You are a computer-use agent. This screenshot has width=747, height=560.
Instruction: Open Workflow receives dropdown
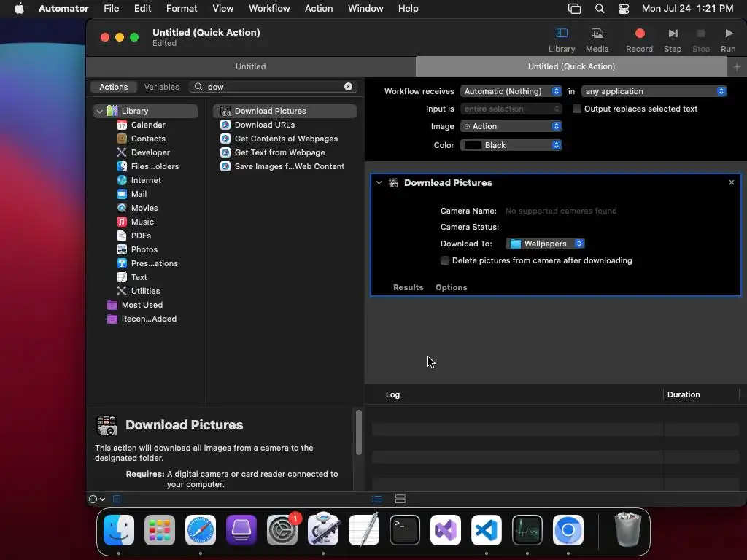click(x=511, y=91)
